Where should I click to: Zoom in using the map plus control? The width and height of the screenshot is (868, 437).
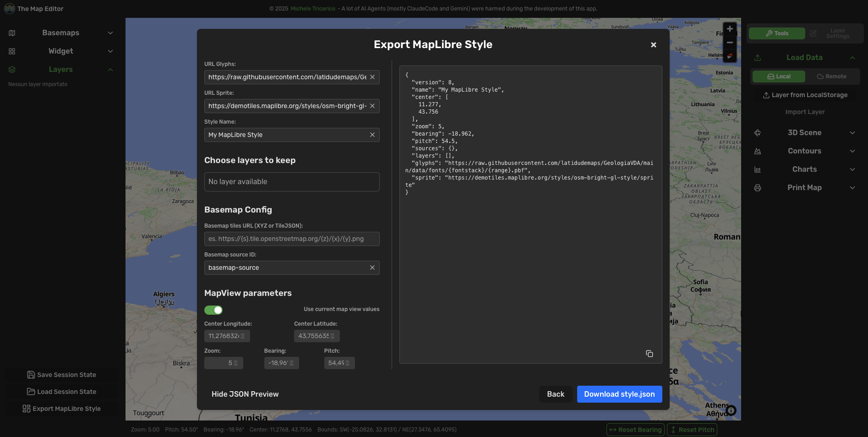pos(729,28)
